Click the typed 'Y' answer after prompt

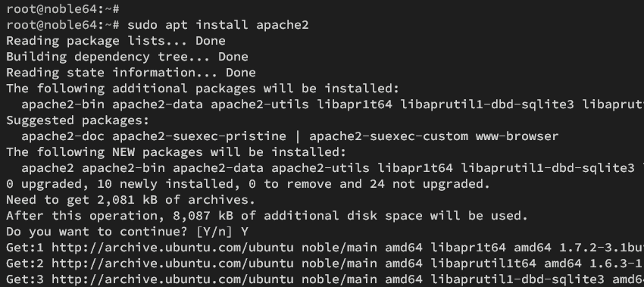coord(245,232)
